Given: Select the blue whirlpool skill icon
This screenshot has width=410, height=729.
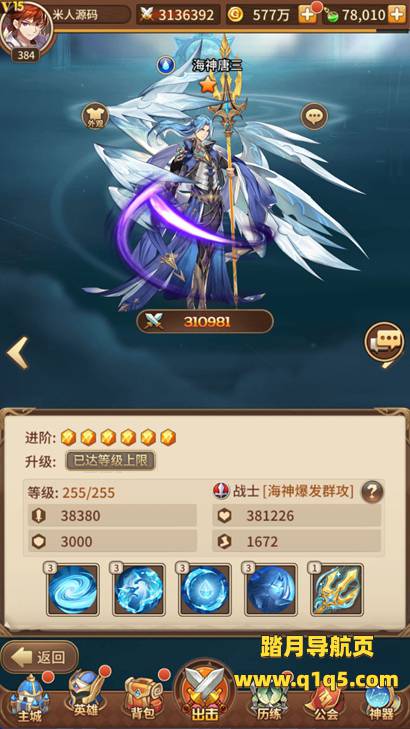Looking at the screenshot, I should tap(73, 589).
